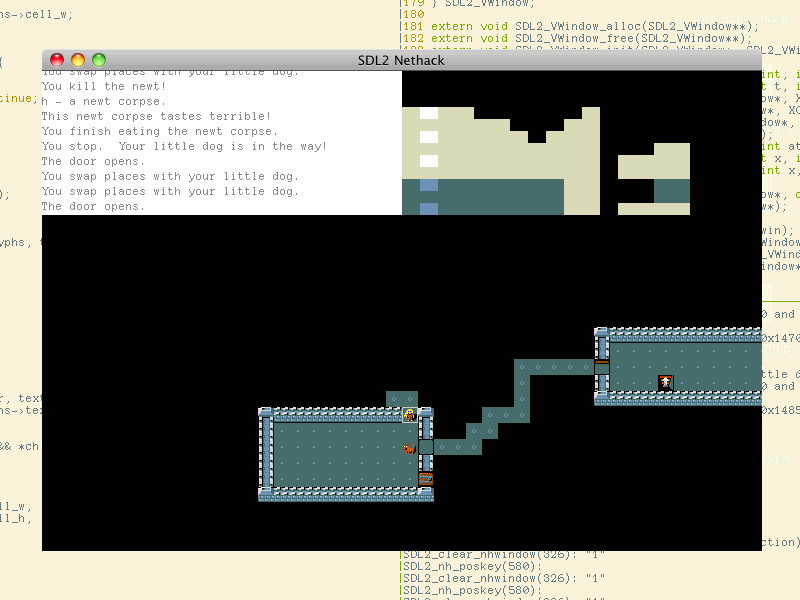Image resolution: width=800 pixels, height=600 pixels.
Task: Click the last 'The door opens.' message
Action: [93, 206]
